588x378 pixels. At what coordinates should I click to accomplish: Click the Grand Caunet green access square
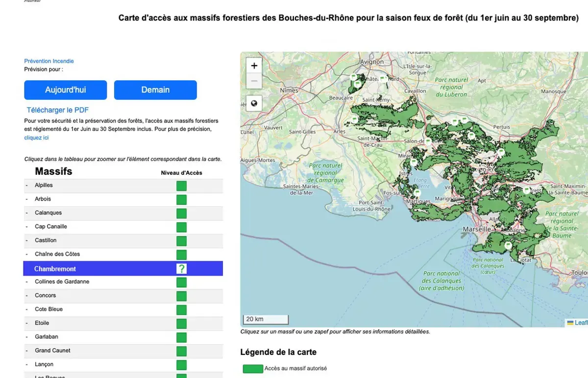(181, 351)
